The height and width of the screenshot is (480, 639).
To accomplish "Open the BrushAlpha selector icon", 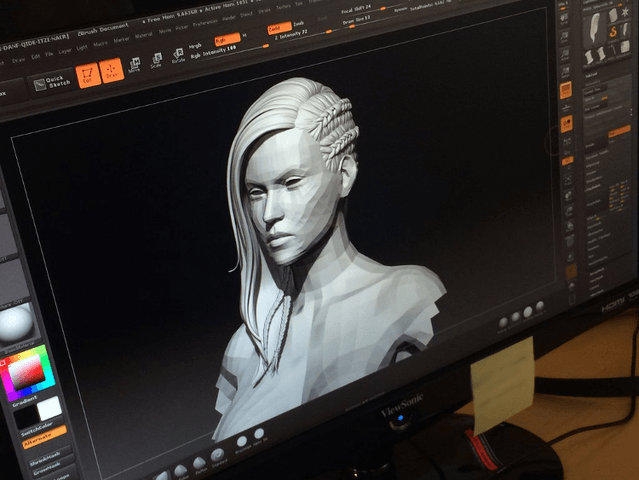I will pos(242,443).
